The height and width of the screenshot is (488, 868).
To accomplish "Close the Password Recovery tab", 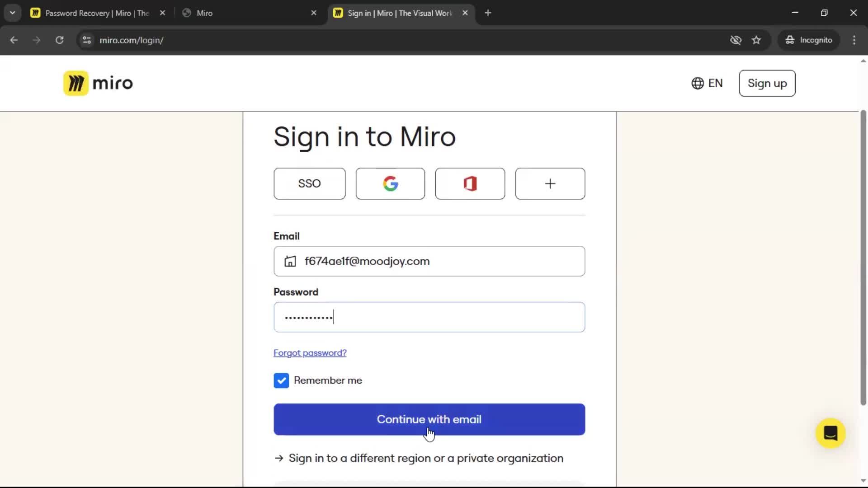I will click(x=162, y=13).
